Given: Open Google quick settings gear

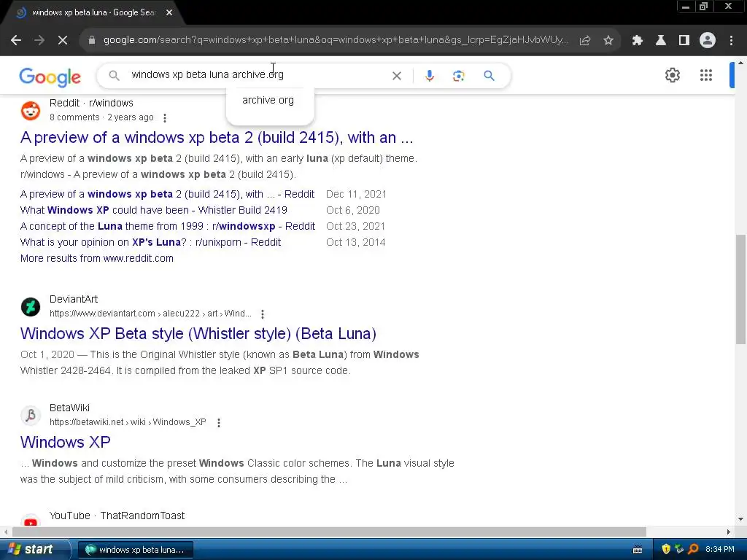Looking at the screenshot, I should coord(672,75).
